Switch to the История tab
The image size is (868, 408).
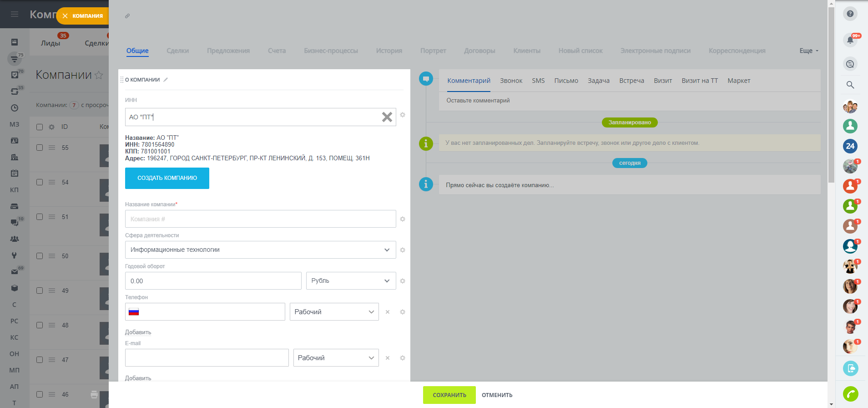[389, 51]
